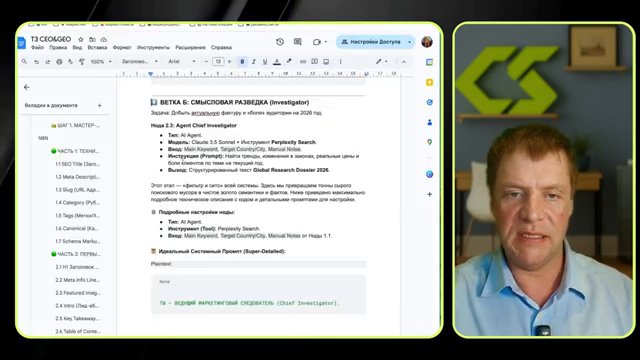Run spelling and grammar check
The height and width of the screenshot is (360, 640).
click(x=70, y=62)
